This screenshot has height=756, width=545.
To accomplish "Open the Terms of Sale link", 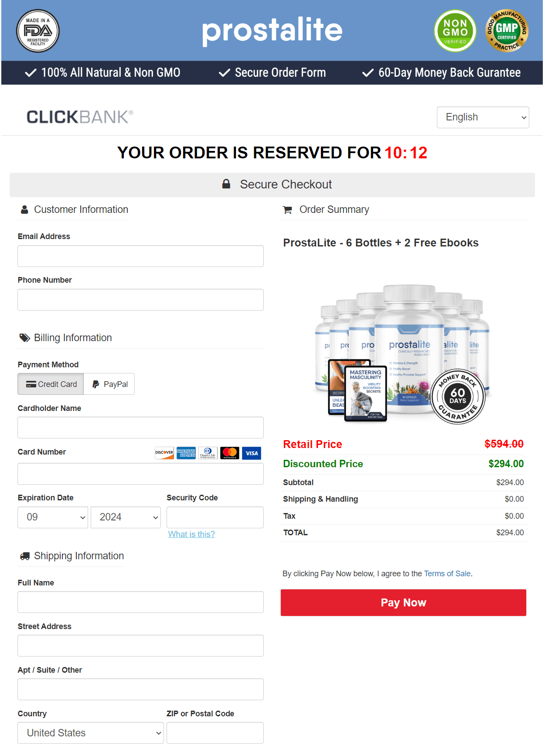I will point(447,574).
